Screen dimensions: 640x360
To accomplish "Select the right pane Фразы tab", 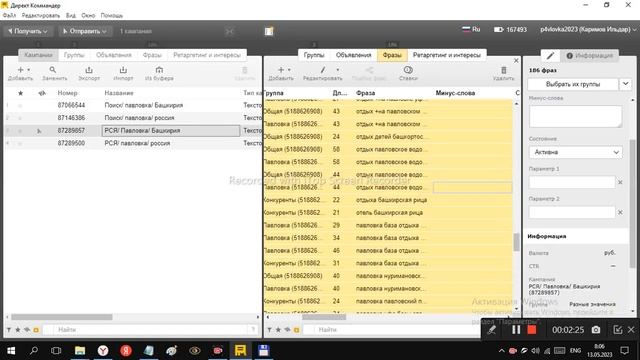I will tap(392, 55).
